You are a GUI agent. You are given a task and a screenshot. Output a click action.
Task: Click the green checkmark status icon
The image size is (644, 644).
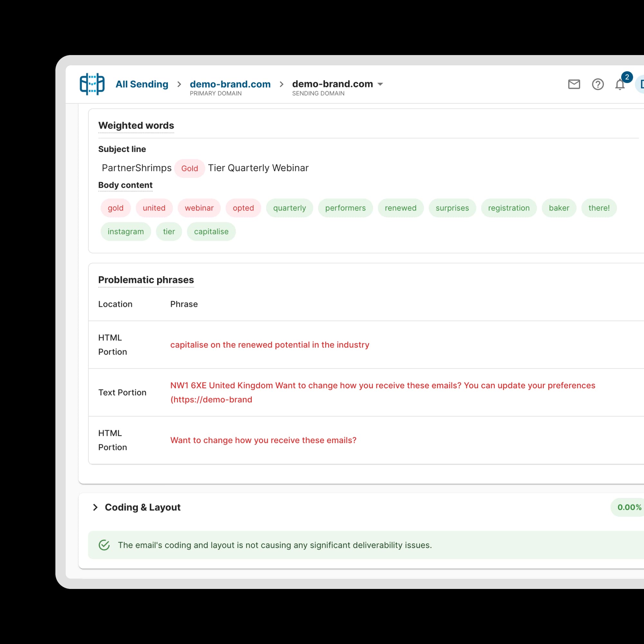point(104,545)
